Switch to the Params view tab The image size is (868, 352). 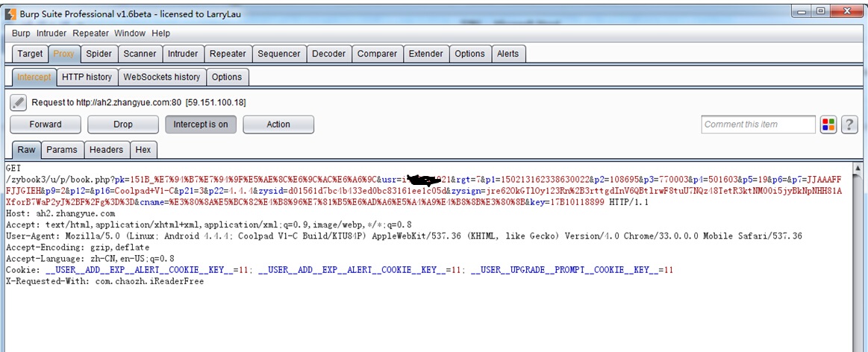(x=62, y=149)
